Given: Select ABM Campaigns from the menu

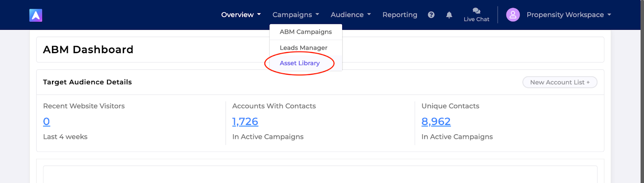Looking at the screenshot, I should (x=306, y=32).
